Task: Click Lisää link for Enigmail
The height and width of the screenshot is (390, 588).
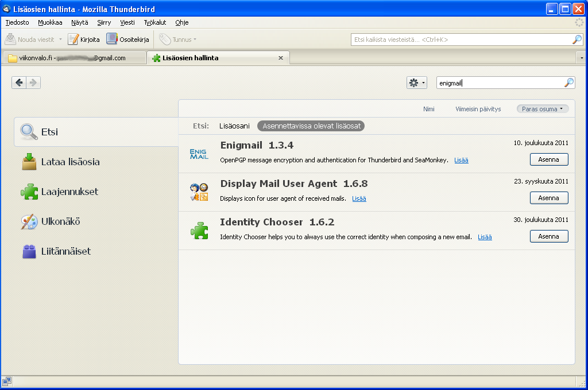Action: point(461,160)
